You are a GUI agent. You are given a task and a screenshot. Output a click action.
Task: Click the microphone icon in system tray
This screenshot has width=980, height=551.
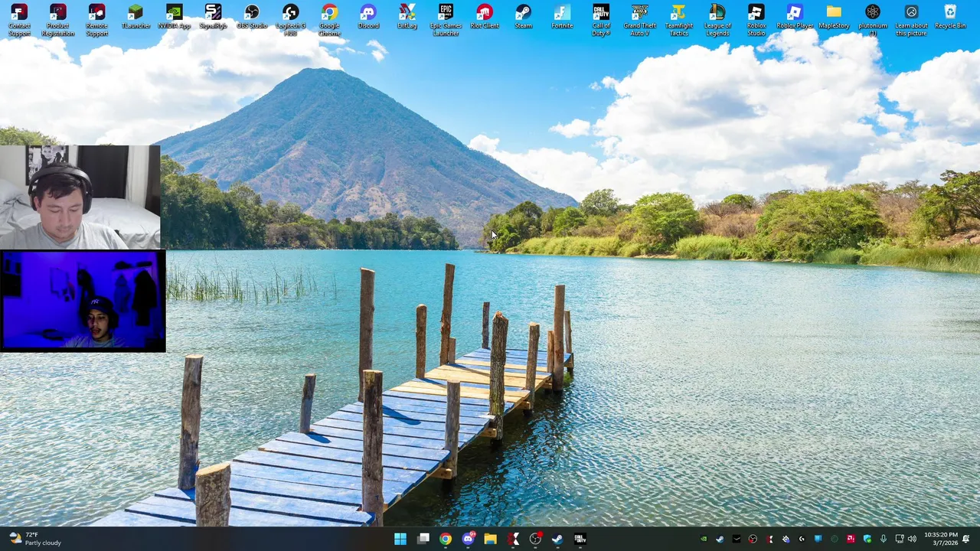tap(884, 539)
